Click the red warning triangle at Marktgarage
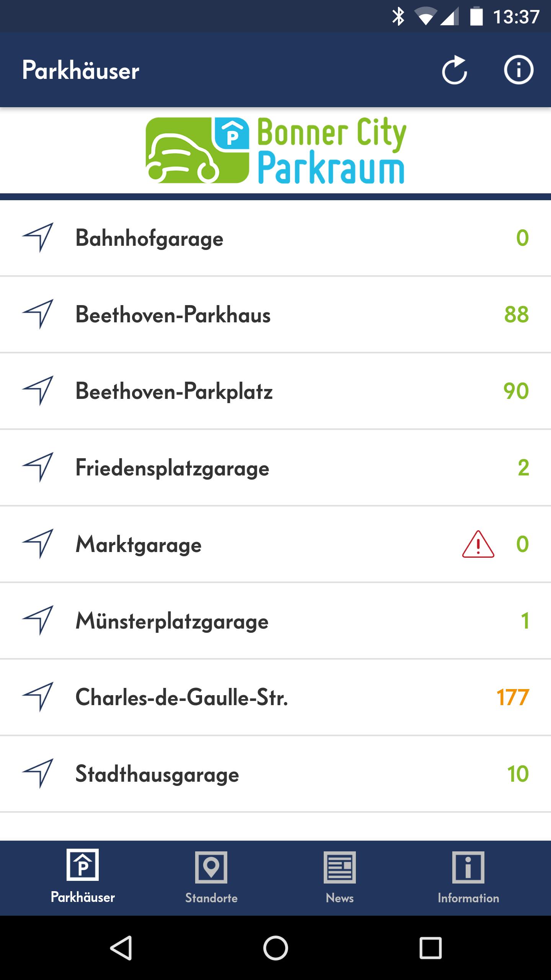The height and width of the screenshot is (980, 551). tap(478, 544)
